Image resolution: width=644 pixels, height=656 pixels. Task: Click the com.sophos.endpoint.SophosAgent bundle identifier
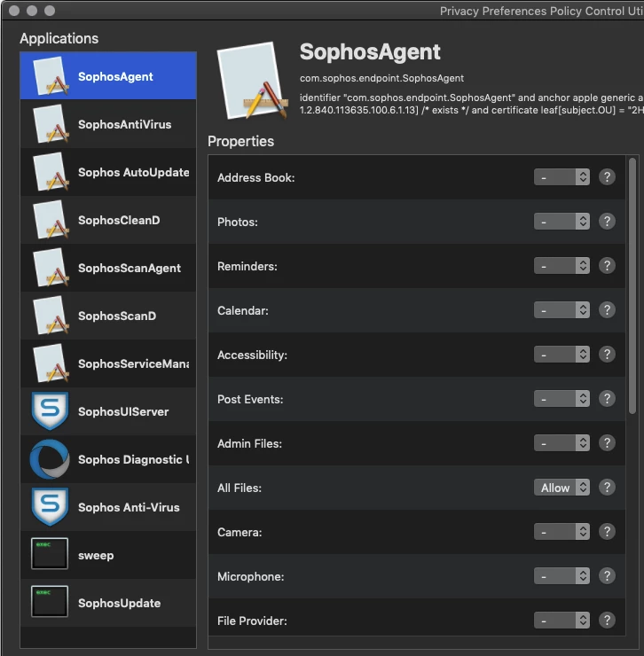[381, 78]
